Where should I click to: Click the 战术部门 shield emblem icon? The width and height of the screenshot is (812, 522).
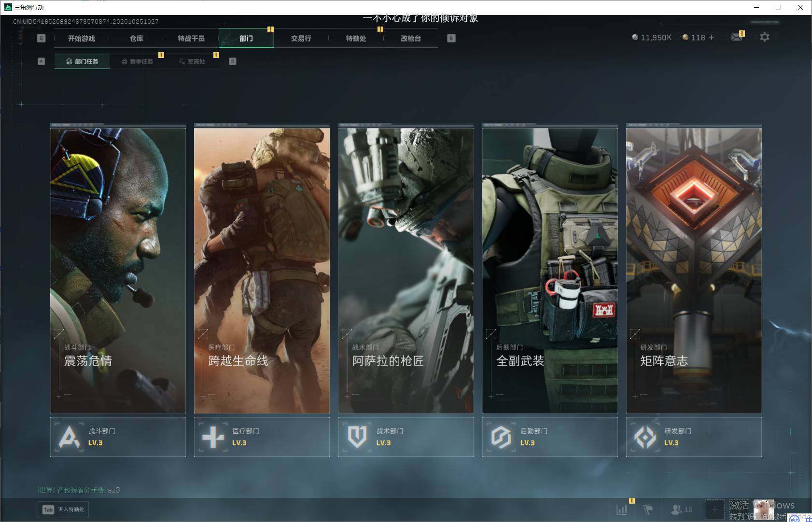(357, 437)
